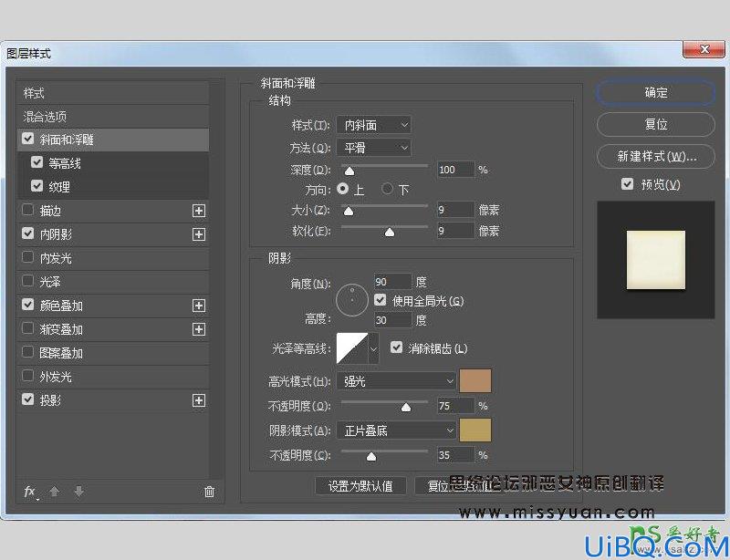Select 混合选项 in the left list
The width and height of the screenshot is (730, 560).
coord(112,117)
